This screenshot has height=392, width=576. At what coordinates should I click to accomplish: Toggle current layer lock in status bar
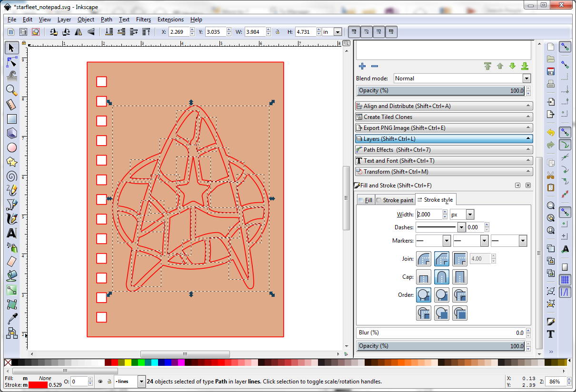coord(109,381)
